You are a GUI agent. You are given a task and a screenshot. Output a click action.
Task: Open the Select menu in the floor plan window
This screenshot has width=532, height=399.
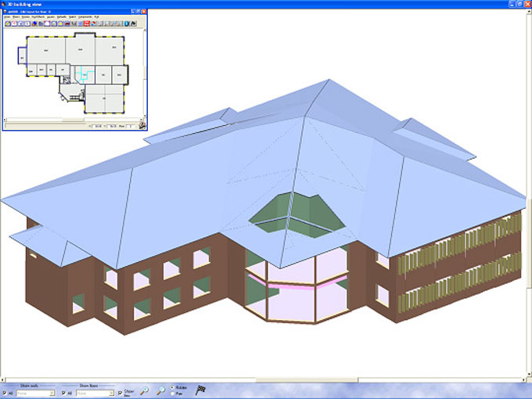[x=70, y=16]
